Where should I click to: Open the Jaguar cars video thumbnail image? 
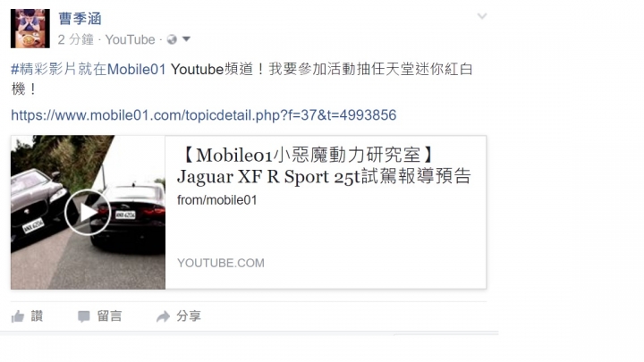[x=89, y=212]
